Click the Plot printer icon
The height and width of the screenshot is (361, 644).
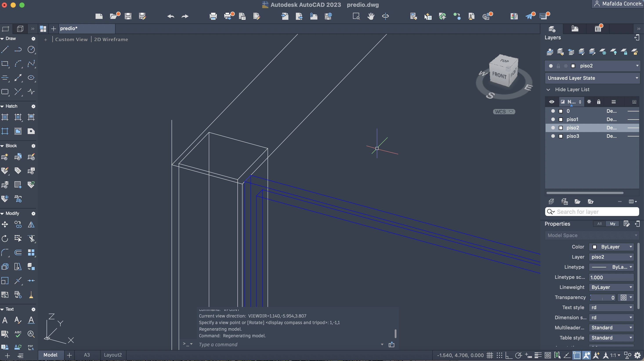(x=213, y=16)
